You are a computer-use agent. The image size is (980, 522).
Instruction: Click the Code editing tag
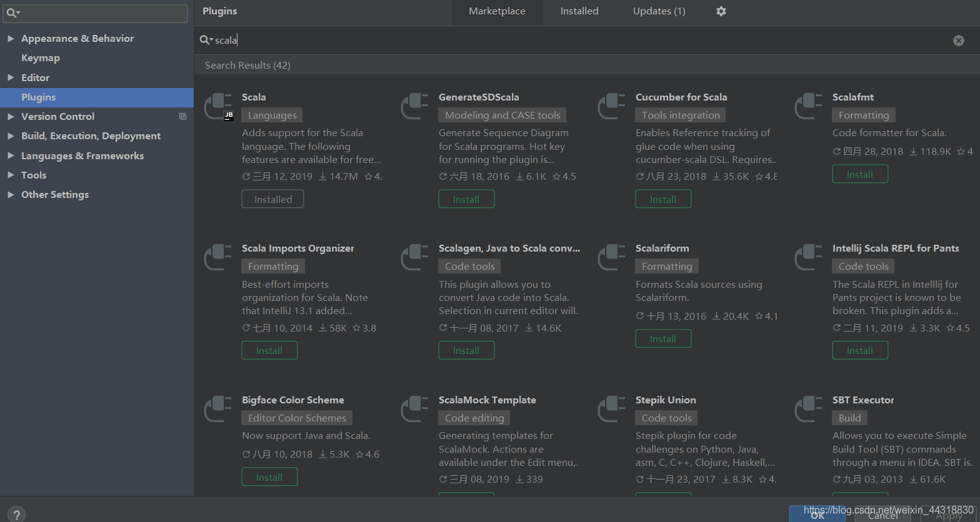pyautogui.click(x=474, y=418)
